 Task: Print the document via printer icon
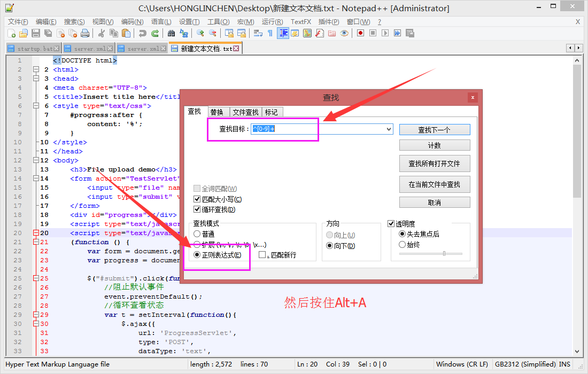pos(85,33)
